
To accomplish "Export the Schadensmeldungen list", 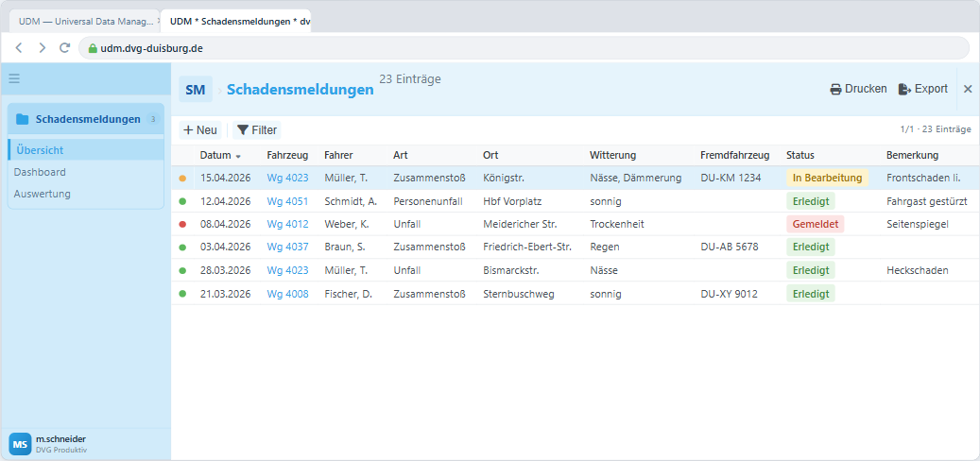I will pyautogui.click(x=923, y=90).
